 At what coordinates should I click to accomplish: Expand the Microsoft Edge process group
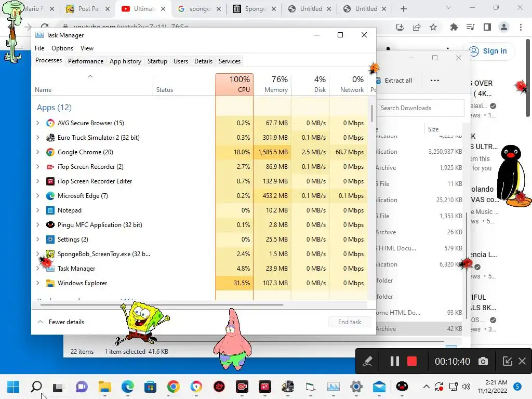(x=37, y=196)
